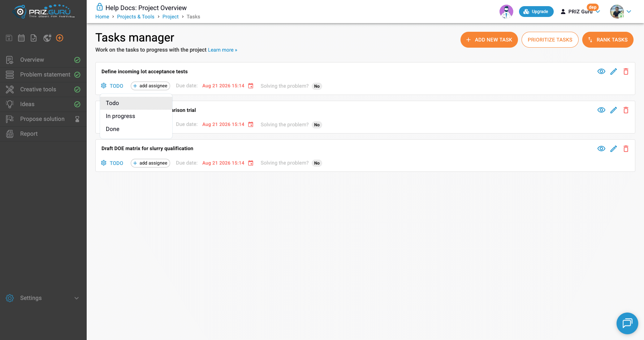Go to Problem statement in sidebar
Screen dimensions: 644x340
[43, 75]
